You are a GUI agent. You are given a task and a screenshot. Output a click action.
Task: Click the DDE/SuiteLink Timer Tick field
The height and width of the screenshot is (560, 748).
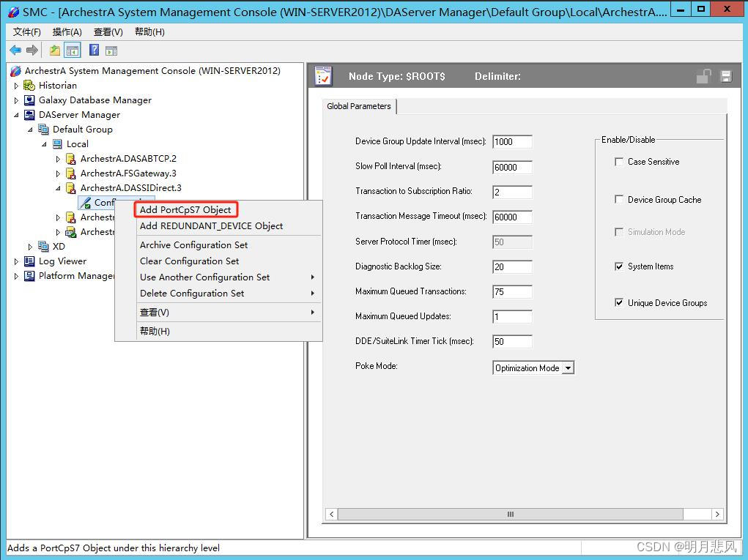512,341
